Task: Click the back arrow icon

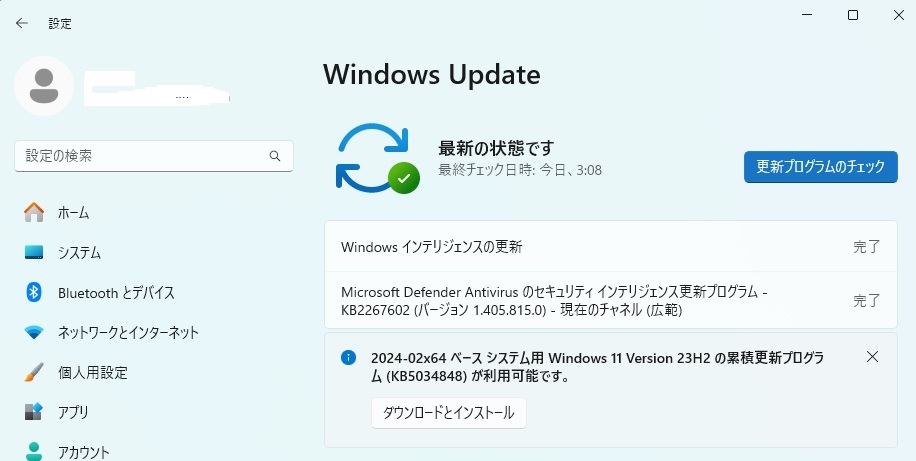Action: [x=22, y=23]
